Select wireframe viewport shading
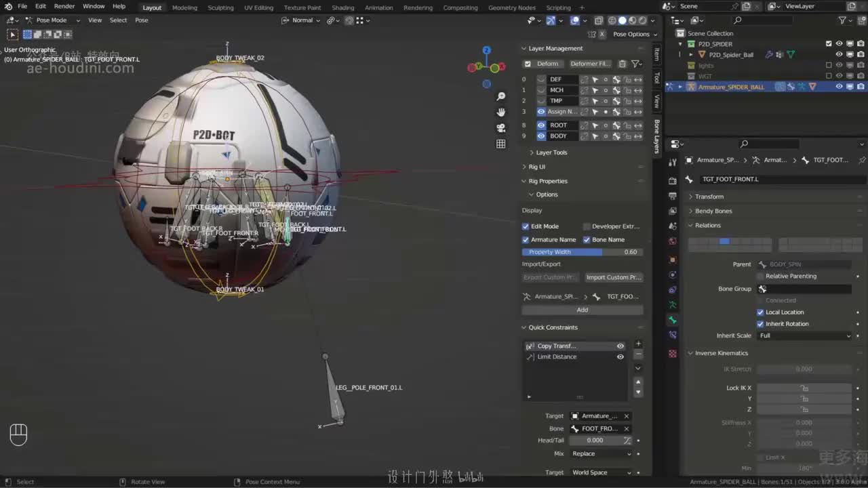Image resolution: width=868 pixels, height=488 pixels. (612, 20)
